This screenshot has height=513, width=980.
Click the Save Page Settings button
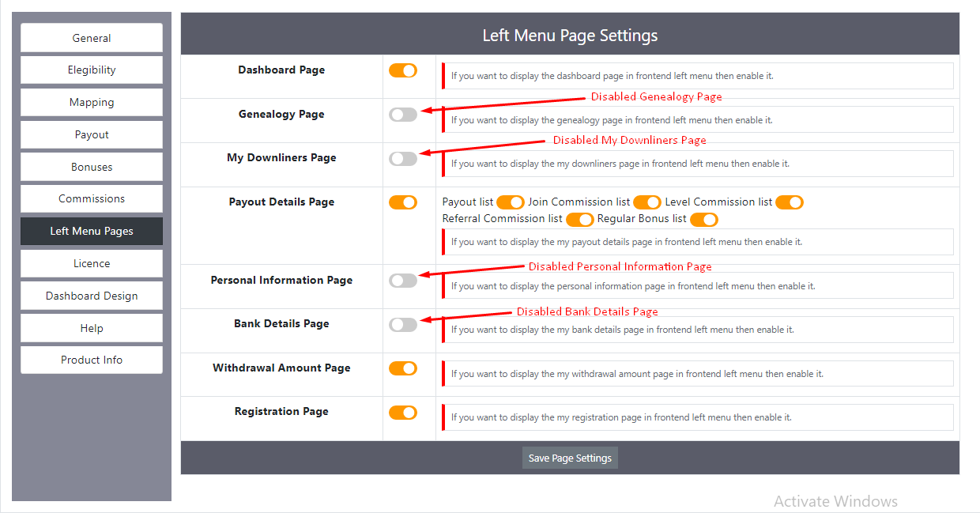(x=570, y=457)
